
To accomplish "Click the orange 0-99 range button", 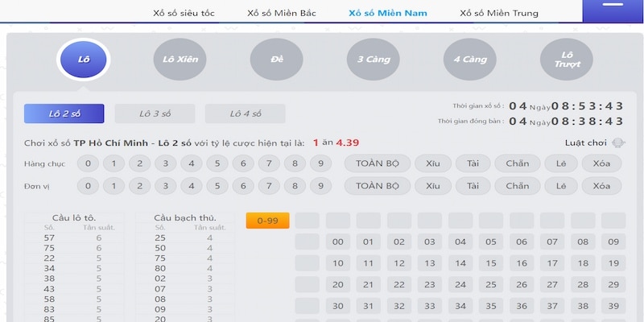I will click(x=268, y=221).
